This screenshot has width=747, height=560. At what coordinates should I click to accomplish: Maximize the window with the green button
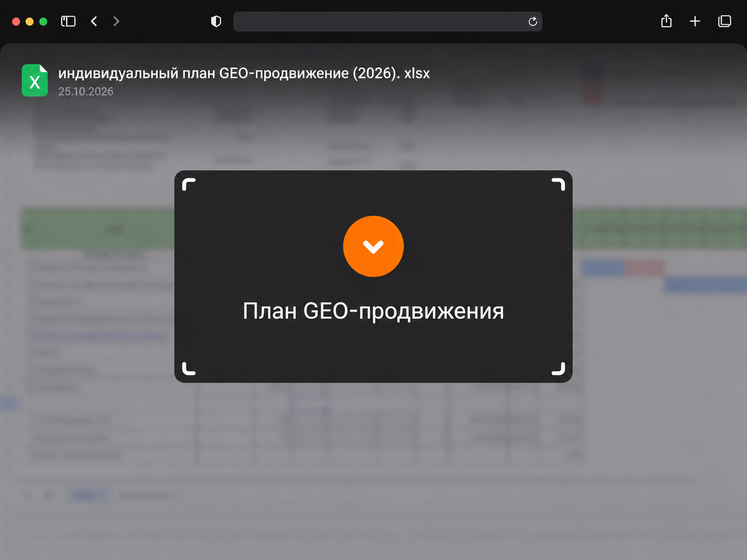43,21
